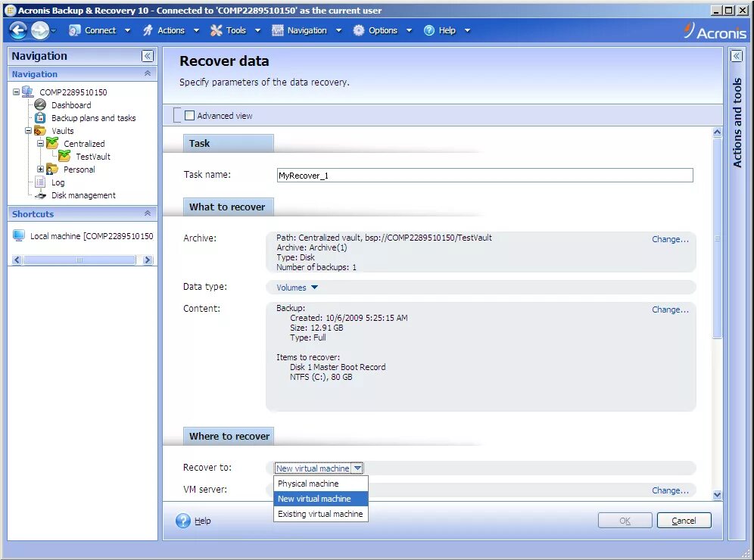Click the Back navigation arrow icon
This screenshot has width=754, height=560.
coord(18,30)
